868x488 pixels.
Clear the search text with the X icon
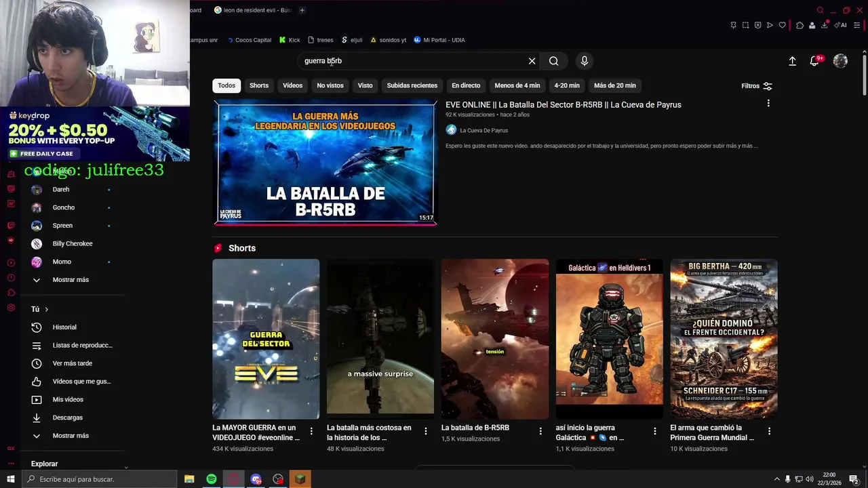tap(532, 61)
